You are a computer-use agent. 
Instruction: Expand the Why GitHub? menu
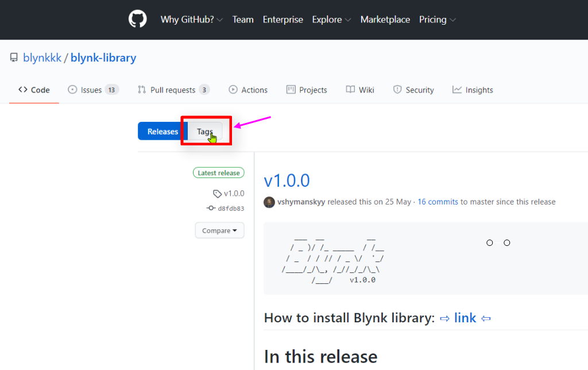[x=192, y=20]
